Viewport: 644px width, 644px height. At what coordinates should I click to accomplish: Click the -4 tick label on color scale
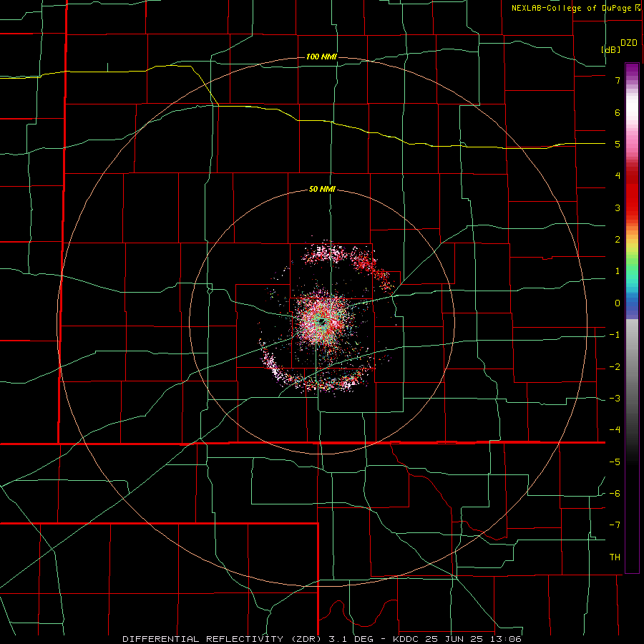(615, 430)
